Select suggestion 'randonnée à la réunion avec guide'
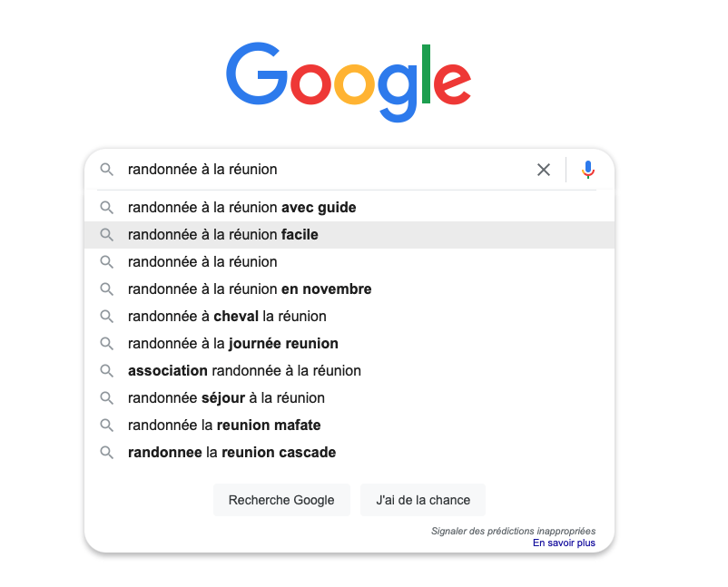728x587 pixels. (x=349, y=208)
